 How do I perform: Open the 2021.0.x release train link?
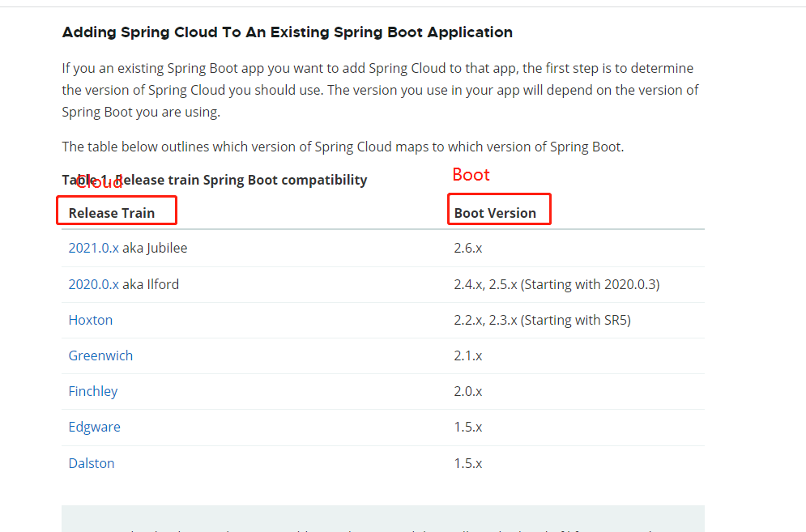(93, 248)
